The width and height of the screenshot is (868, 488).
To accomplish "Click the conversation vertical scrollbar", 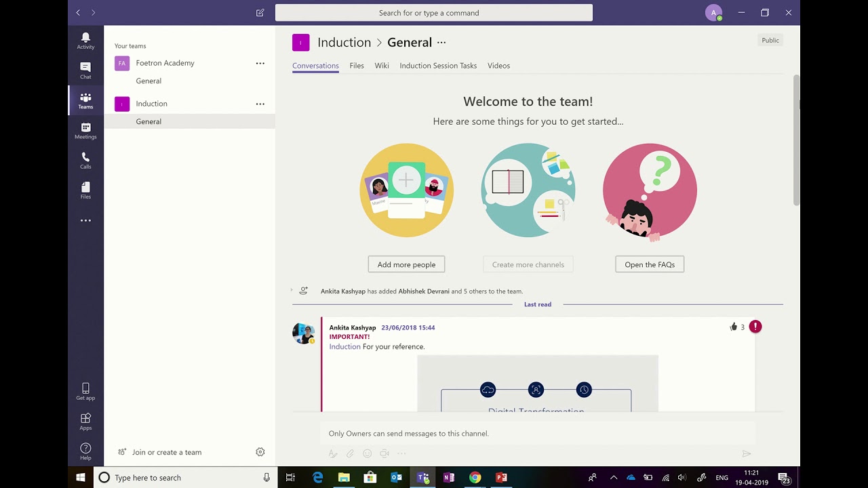I will pos(797,139).
